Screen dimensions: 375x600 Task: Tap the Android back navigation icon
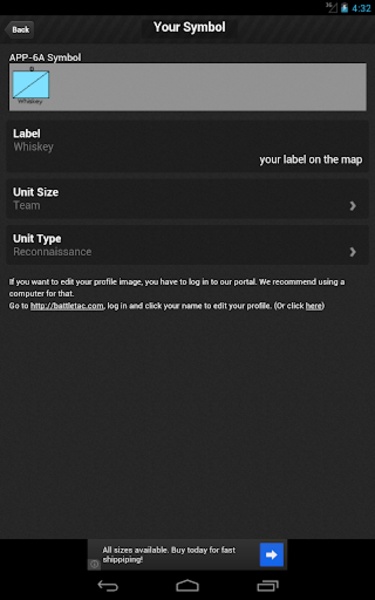click(x=108, y=585)
